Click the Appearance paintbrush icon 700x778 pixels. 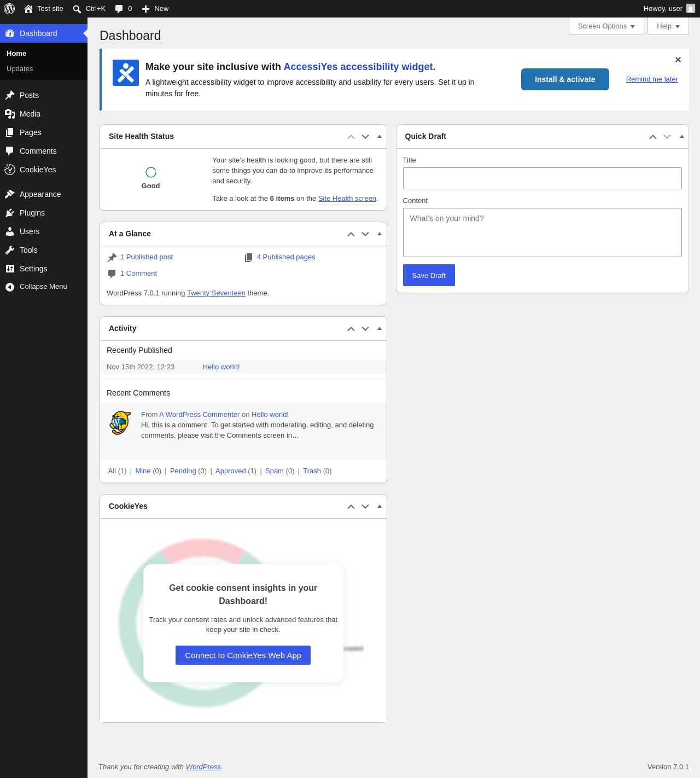10,194
